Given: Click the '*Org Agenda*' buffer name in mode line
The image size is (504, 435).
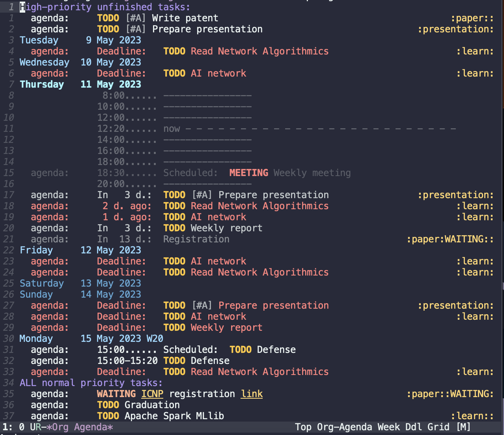Looking at the screenshot, I should coord(80,427).
